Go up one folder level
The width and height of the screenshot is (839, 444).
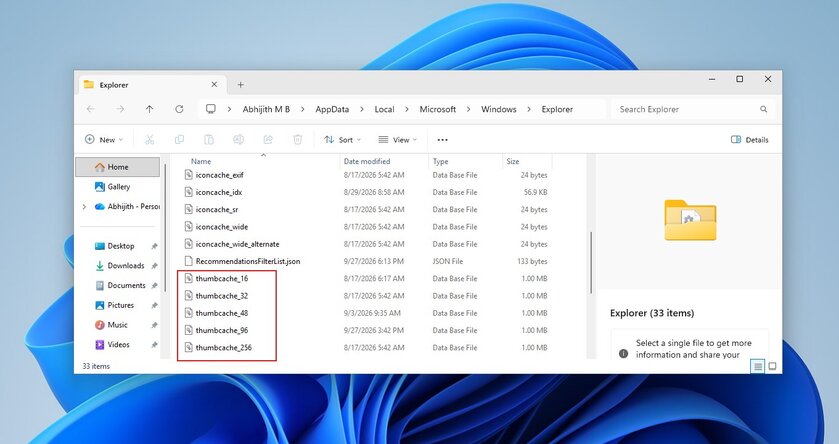tap(149, 109)
